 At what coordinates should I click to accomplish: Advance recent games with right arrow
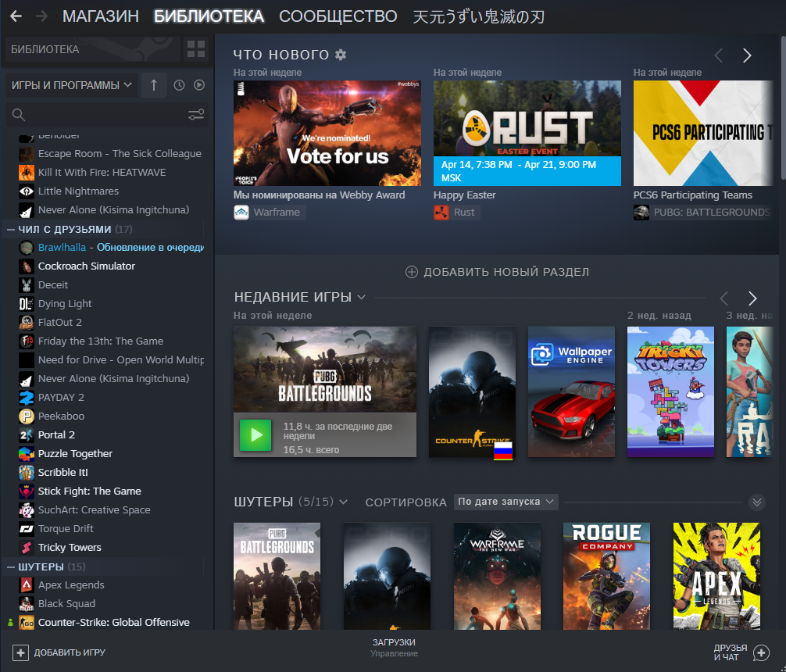752,298
